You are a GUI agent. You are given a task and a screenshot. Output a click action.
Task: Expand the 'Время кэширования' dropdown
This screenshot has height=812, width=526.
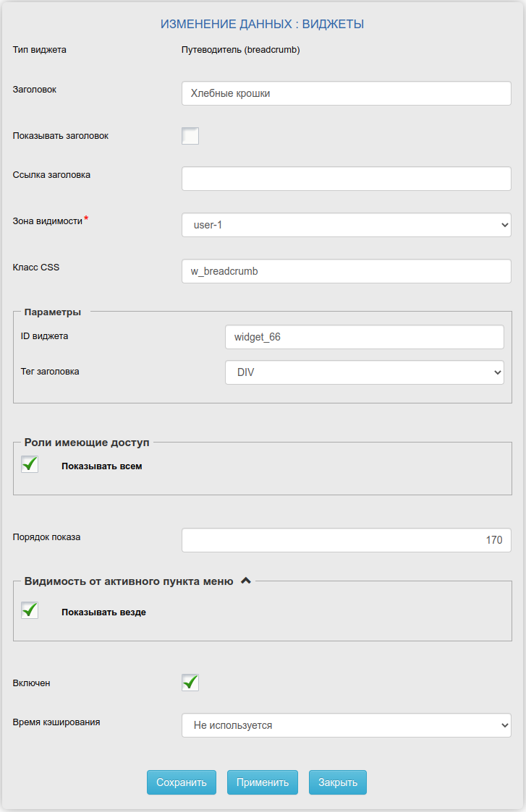(x=346, y=725)
